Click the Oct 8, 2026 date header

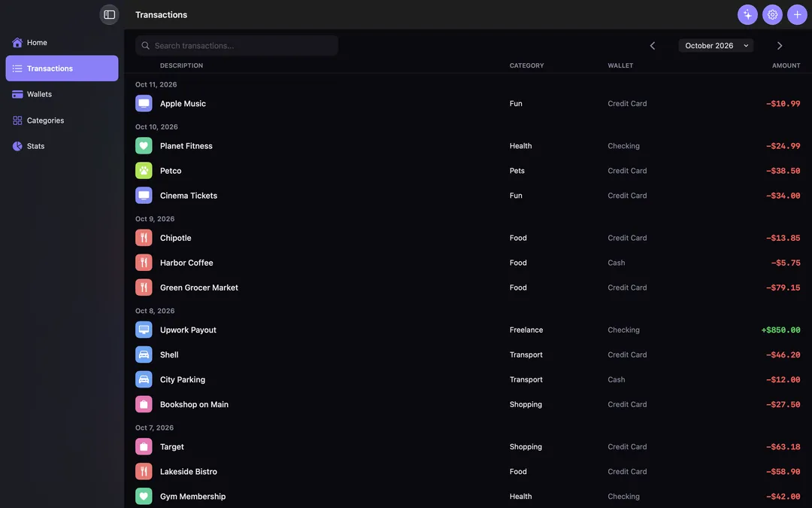155,311
